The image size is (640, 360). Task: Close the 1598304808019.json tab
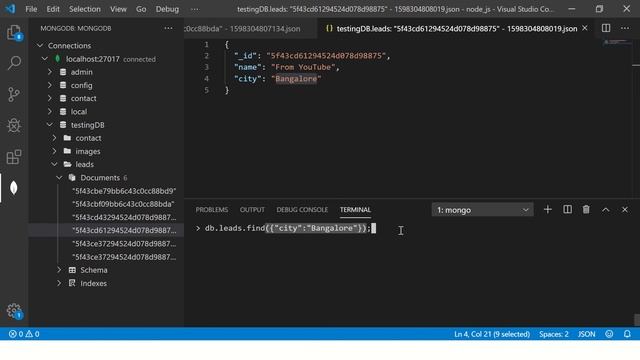pos(585,28)
